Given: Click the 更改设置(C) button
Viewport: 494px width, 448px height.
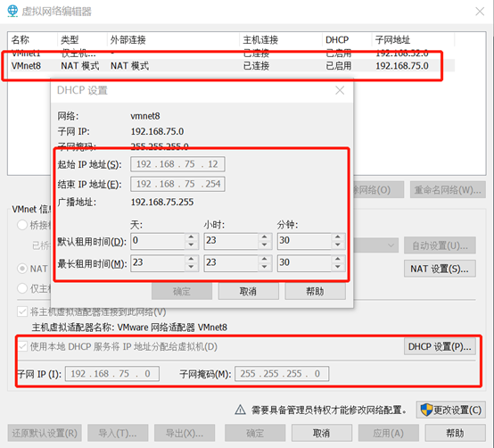Looking at the screenshot, I should pyautogui.click(x=451, y=411).
